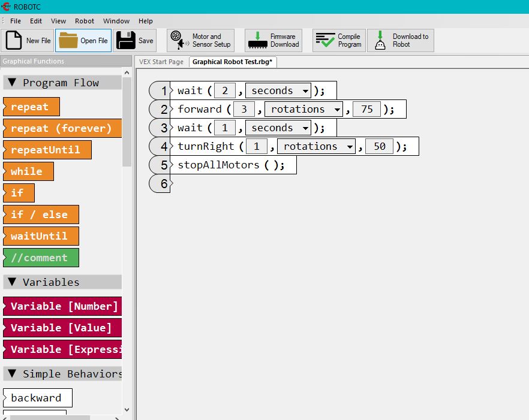
Task: Compile Program with checkmark icon
Action: click(324, 41)
